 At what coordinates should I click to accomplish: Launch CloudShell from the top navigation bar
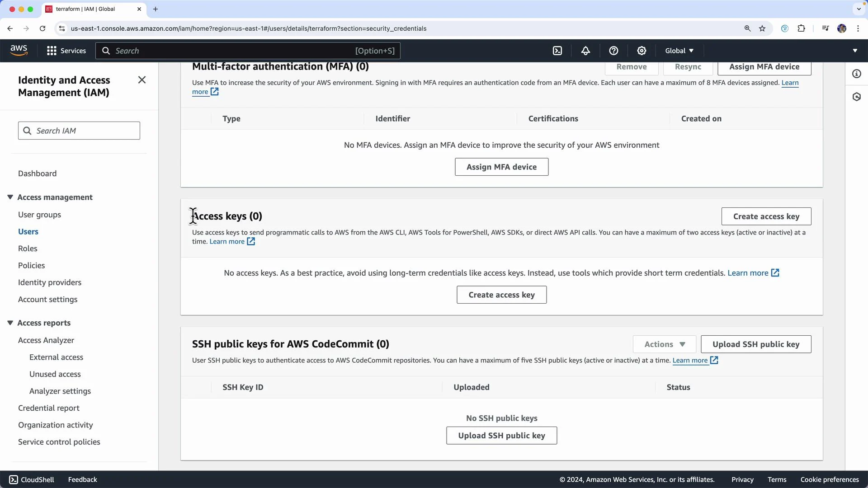557,51
